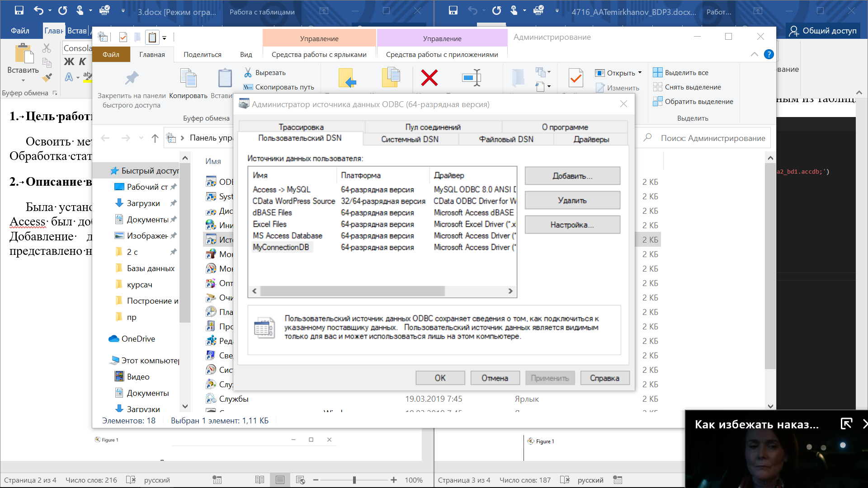Click the Move To folder icon in Explorer
868x488 pixels.
click(347, 78)
